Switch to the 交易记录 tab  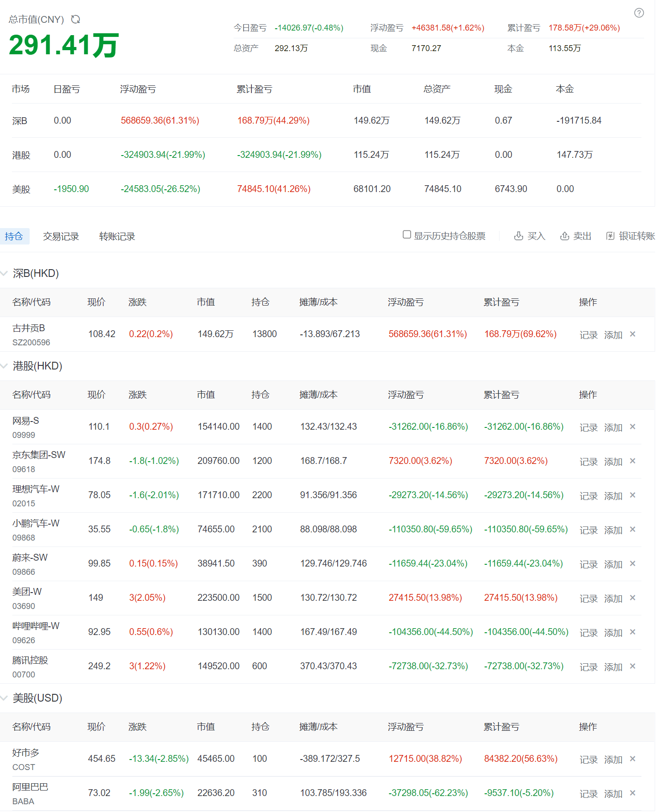(61, 236)
